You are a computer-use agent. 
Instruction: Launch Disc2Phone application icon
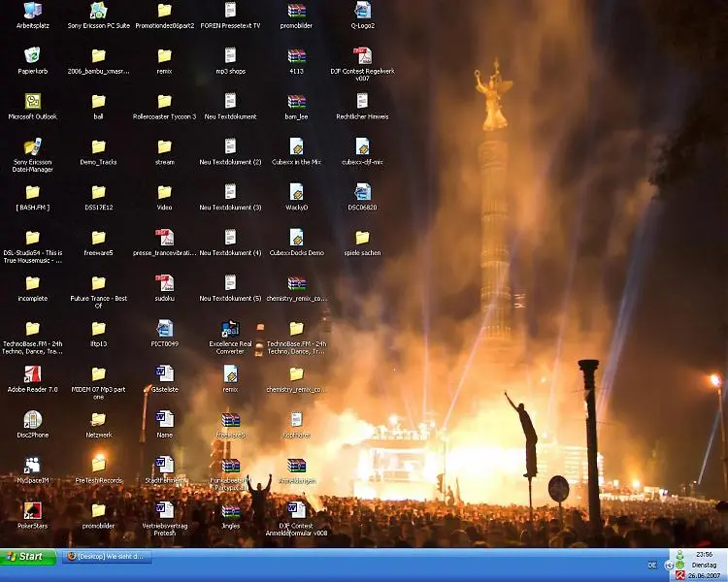click(x=32, y=419)
